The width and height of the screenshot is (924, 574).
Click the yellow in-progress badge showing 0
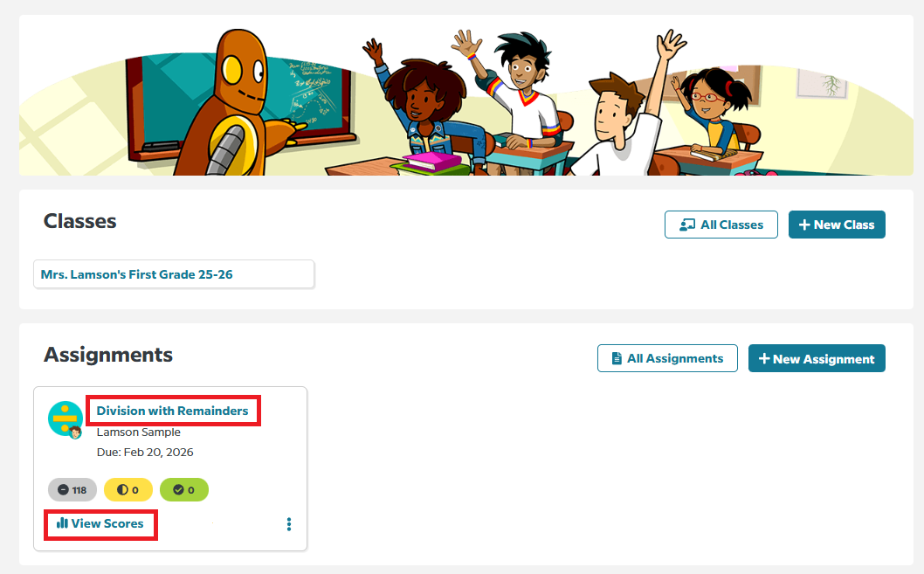point(128,490)
